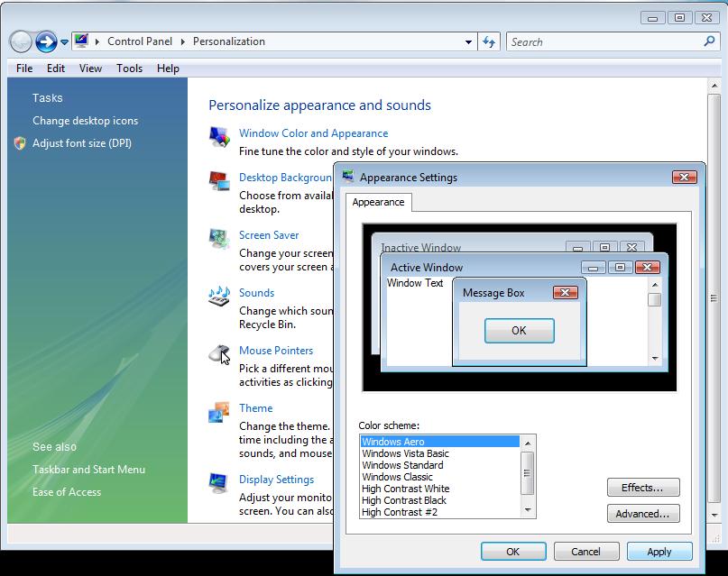This screenshot has width=728, height=576.
Task: Click the Personalization window scroll up arrow
Action: (714, 86)
